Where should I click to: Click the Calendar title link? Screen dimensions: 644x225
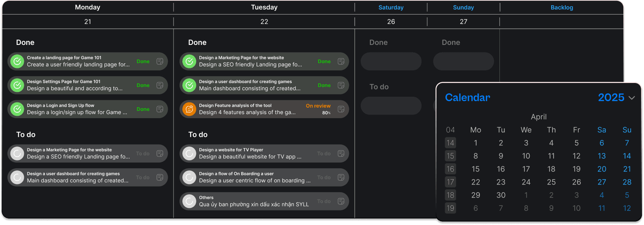tap(467, 98)
